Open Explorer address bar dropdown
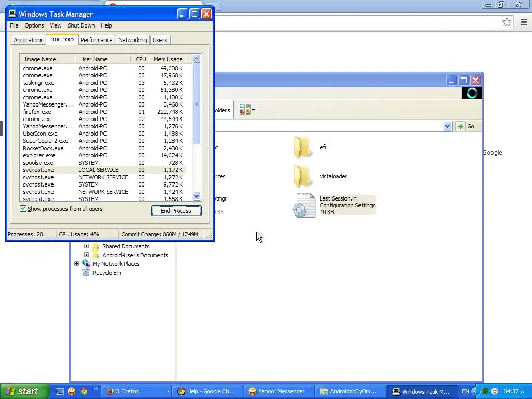This screenshot has width=532, height=399. click(447, 126)
